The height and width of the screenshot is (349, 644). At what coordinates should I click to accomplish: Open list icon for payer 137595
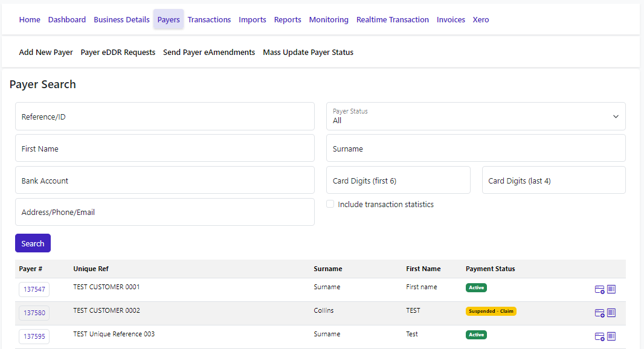click(611, 336)
